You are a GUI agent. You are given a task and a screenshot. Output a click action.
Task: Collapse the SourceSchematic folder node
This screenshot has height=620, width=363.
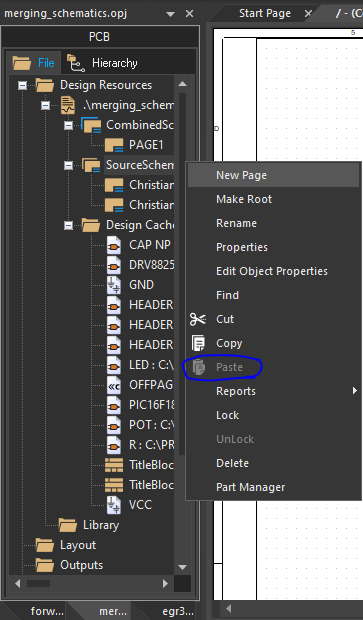(x=68, y=165)
